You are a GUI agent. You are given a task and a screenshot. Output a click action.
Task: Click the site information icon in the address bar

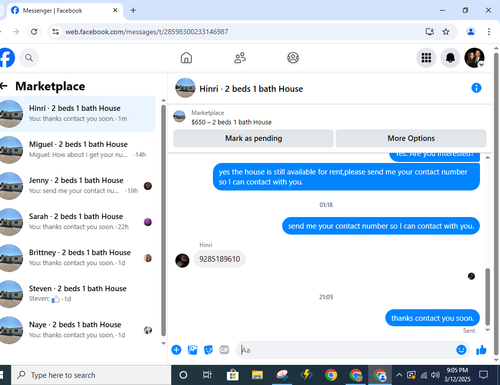point(55,32)
